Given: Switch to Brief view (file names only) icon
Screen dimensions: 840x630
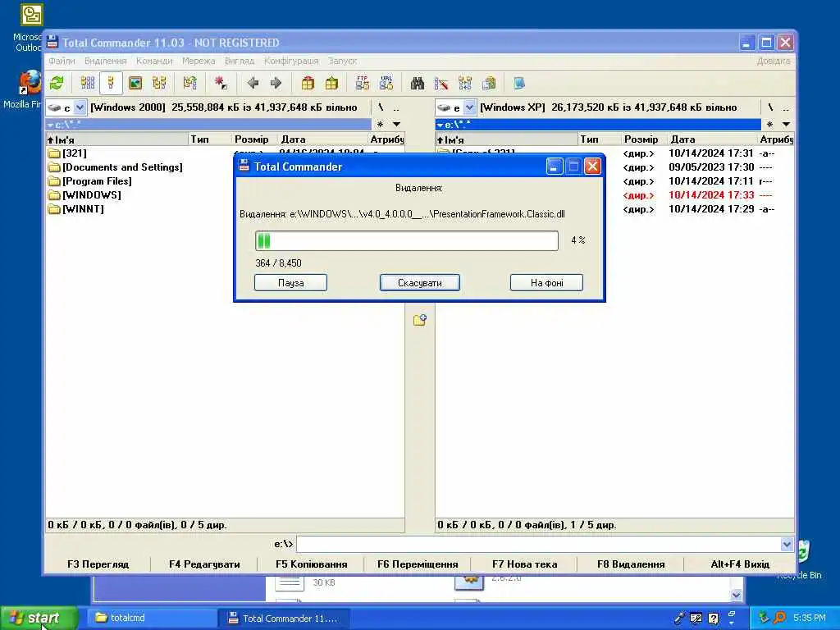Looking at the screenshot, I should [87, 83].
